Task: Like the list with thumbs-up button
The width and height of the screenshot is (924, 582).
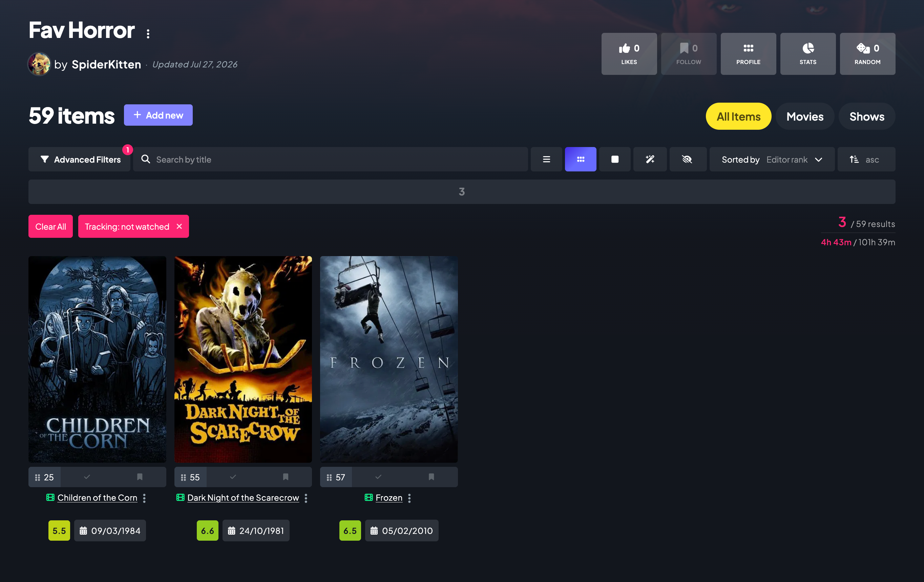Action: (629, 54)
